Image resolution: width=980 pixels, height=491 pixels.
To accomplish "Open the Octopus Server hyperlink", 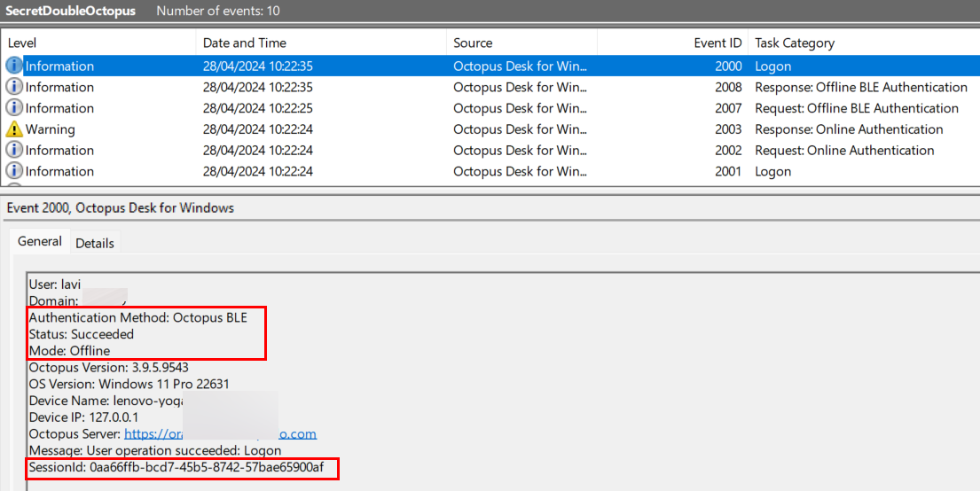I will tap(220, 433).
